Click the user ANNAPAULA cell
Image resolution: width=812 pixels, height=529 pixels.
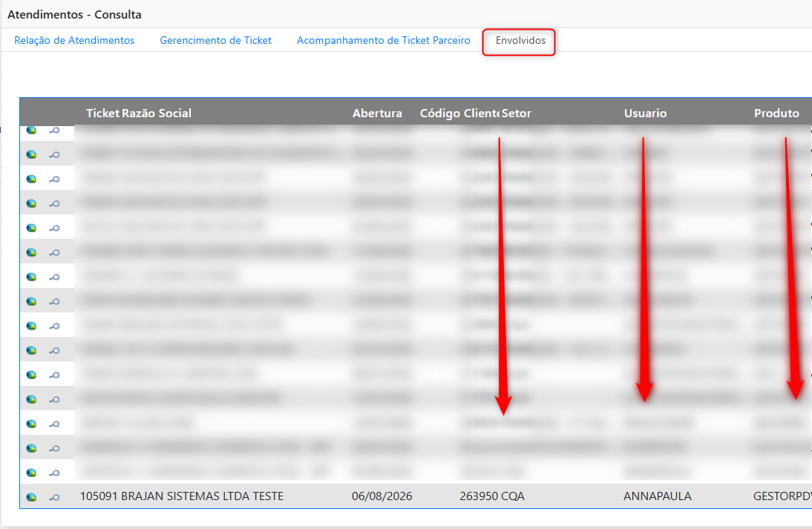pos(658,496)
